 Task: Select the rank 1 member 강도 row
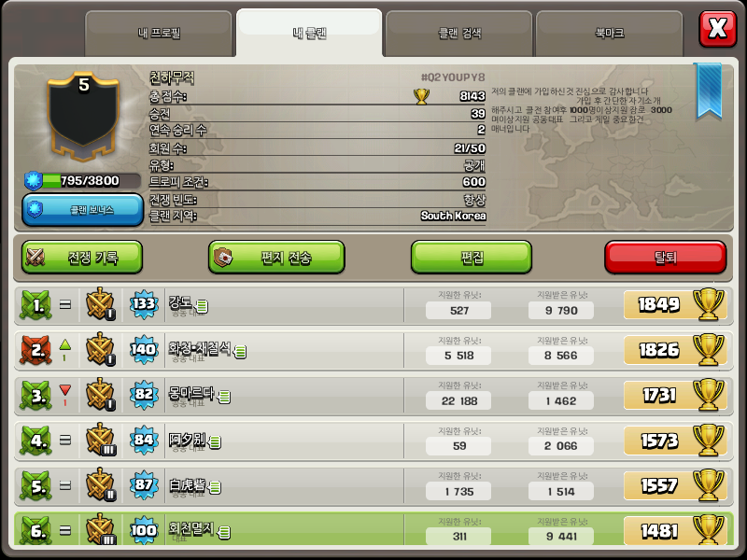point(373,305)
